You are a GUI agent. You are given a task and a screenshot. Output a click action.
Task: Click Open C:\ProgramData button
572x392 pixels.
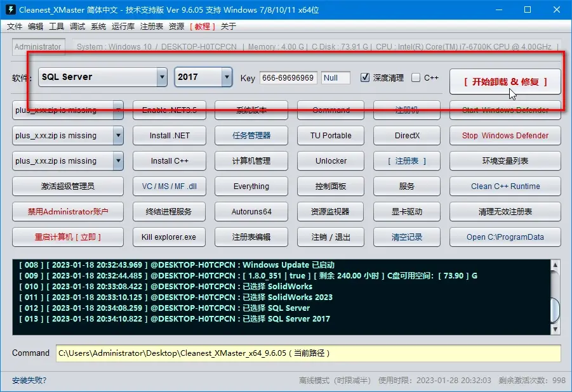pos(505,237)
